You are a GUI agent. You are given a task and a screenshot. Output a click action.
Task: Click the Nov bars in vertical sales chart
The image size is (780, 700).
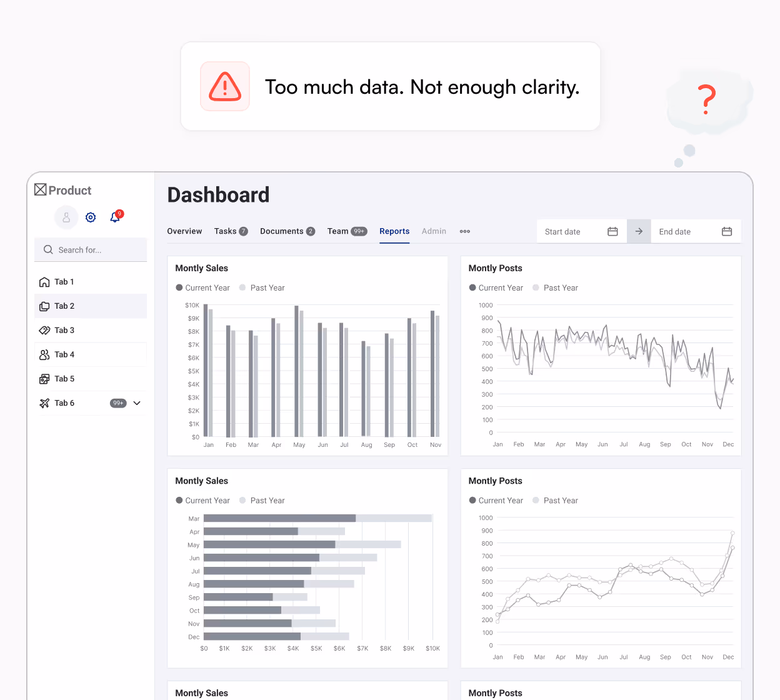click(435, 374)
